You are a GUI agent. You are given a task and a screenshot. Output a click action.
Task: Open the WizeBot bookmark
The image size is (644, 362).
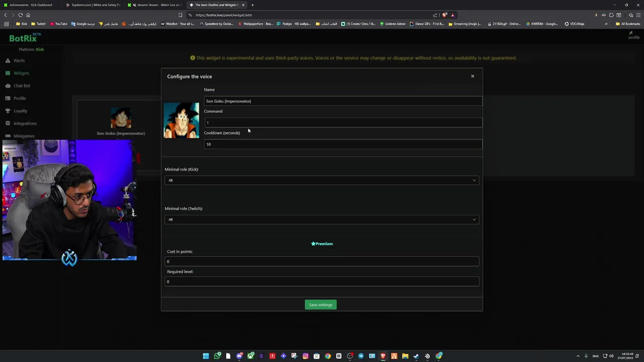[178, 24]
